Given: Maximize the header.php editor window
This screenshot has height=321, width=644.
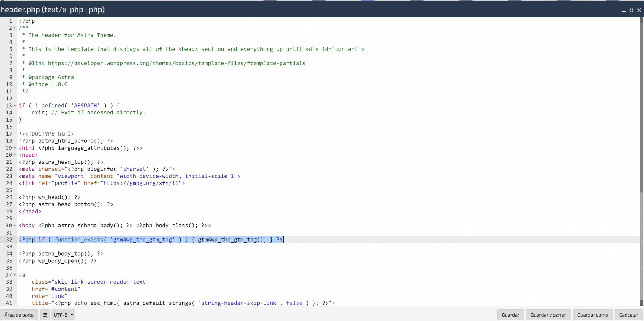Looking at the screenshot, I should 632,10.
